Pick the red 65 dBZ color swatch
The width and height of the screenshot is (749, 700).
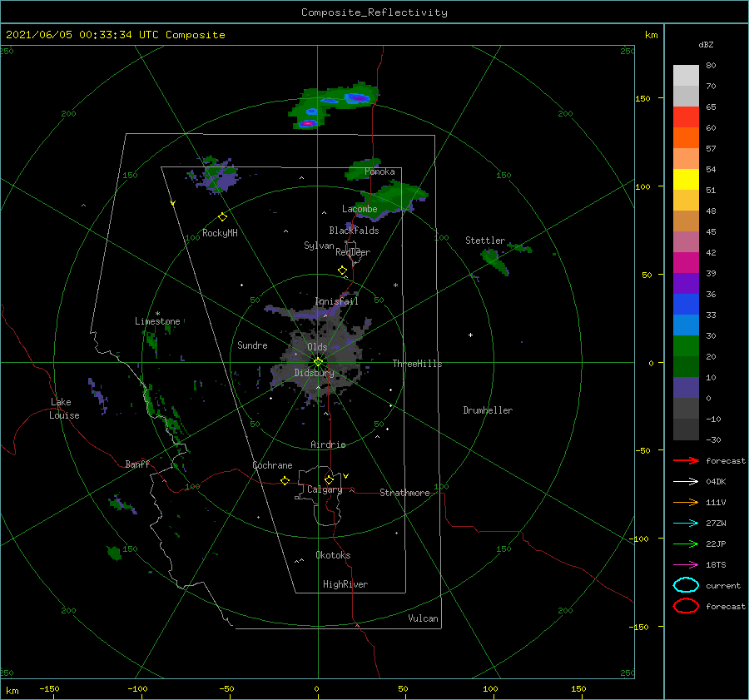686,117
